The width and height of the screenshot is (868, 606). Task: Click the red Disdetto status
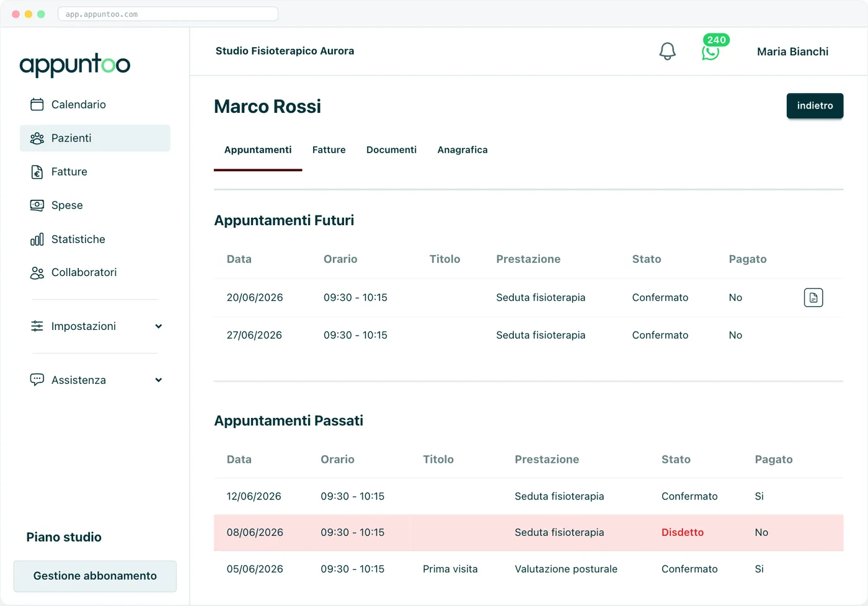[683, 533]
